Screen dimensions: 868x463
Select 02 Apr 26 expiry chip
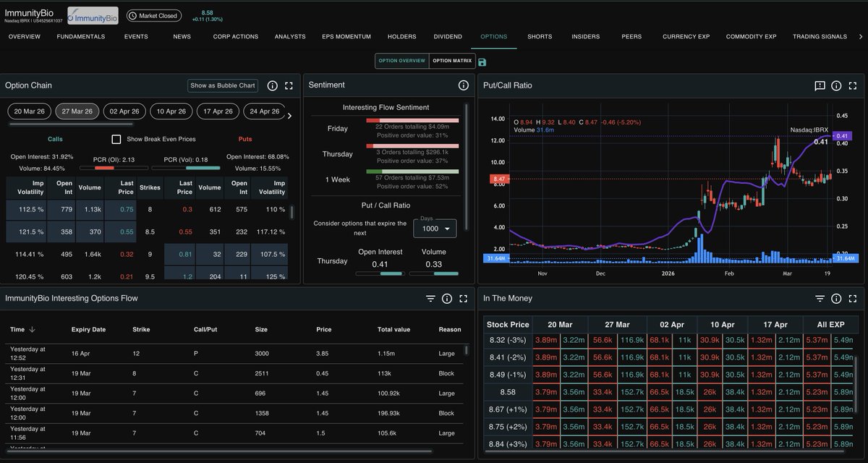coord(124,111)
